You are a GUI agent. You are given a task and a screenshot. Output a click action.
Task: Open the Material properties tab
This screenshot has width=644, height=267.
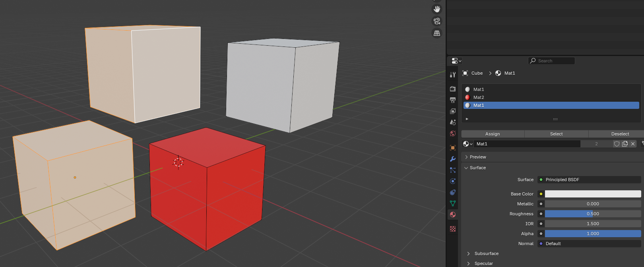453,215
